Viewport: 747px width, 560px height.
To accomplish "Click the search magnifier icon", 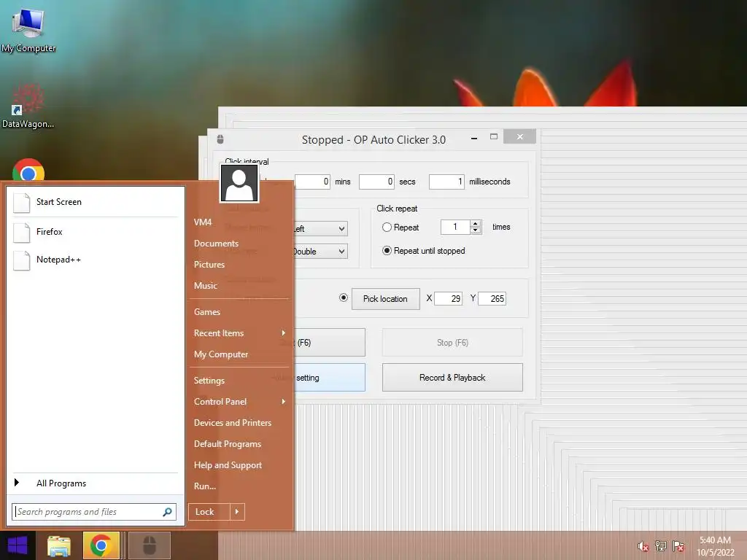I will tap(167, 512).
